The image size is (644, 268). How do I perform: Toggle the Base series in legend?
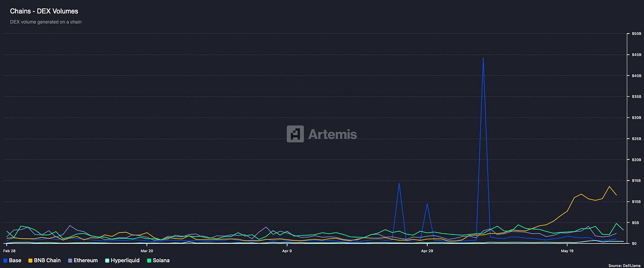tap(12, 260)
